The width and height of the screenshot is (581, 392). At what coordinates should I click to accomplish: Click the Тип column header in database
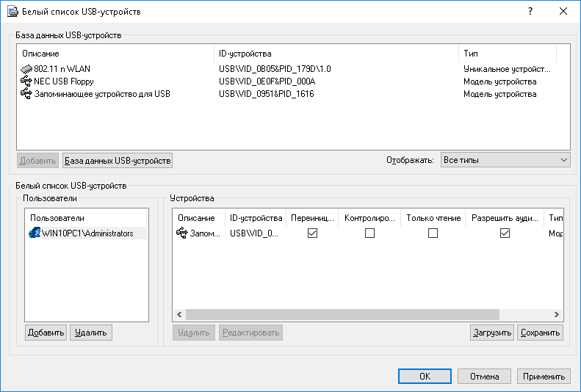pyautogui.click(x=507, y=54)
